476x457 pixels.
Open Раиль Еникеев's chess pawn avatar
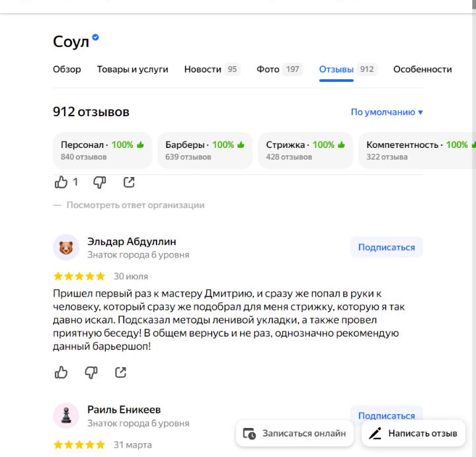point(66,415)
